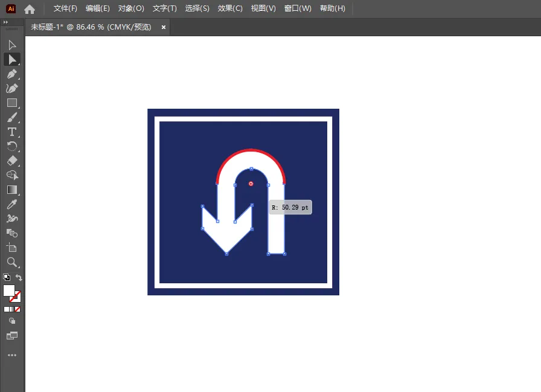
Task: Expand the toolbar with double arrows
Action: coord(5,22)
